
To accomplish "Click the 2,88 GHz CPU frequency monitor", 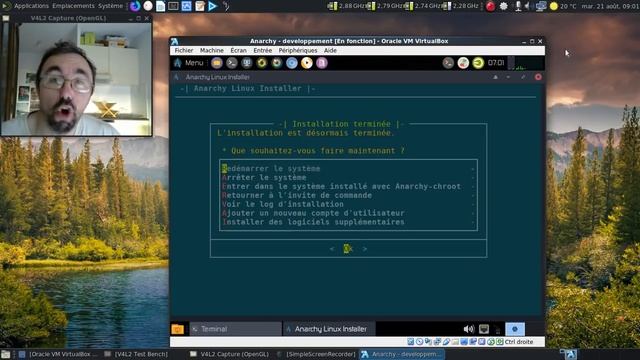I will [x=347, y=6].
